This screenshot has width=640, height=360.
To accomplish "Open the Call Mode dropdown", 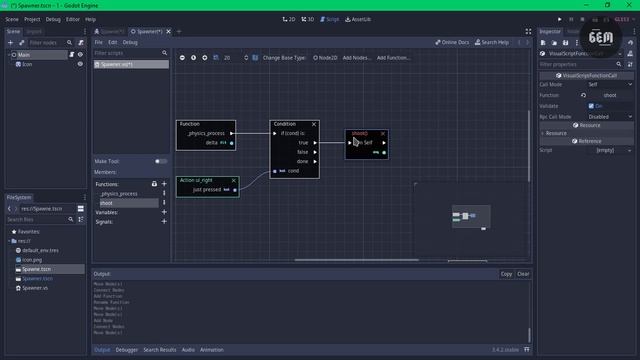I will coord(610,84).
